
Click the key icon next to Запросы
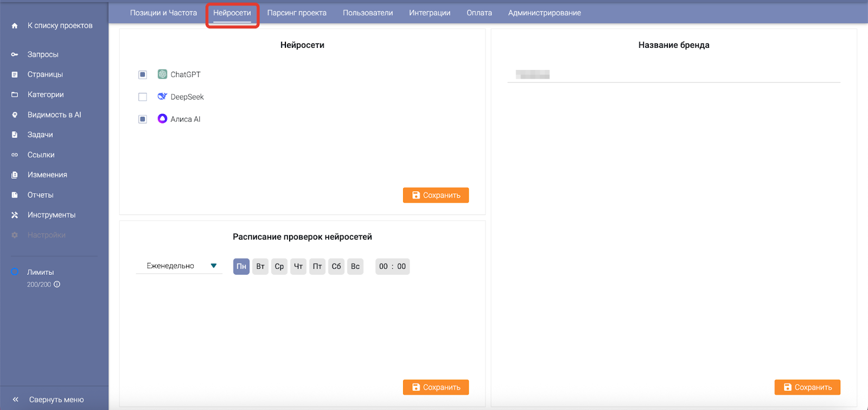pyautogui.click(x=15, y=54)
